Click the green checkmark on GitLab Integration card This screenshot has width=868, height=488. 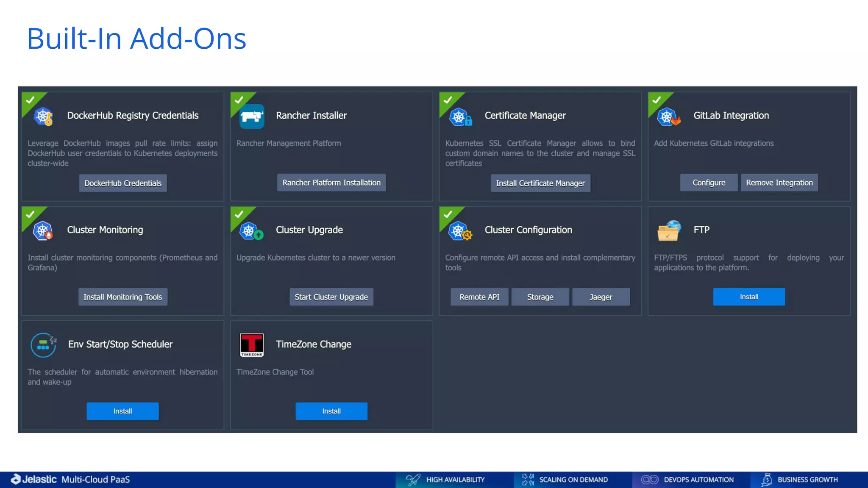point(657,100)
